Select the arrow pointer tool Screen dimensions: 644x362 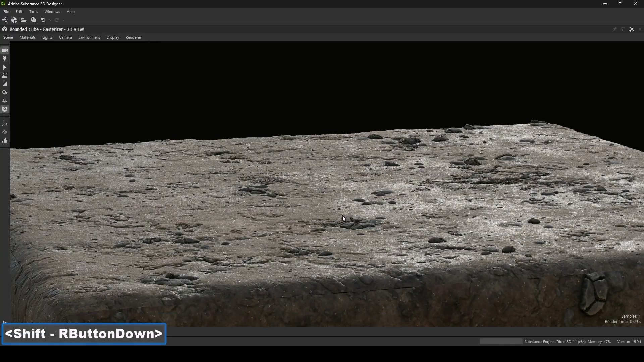(x=5, y=67)
